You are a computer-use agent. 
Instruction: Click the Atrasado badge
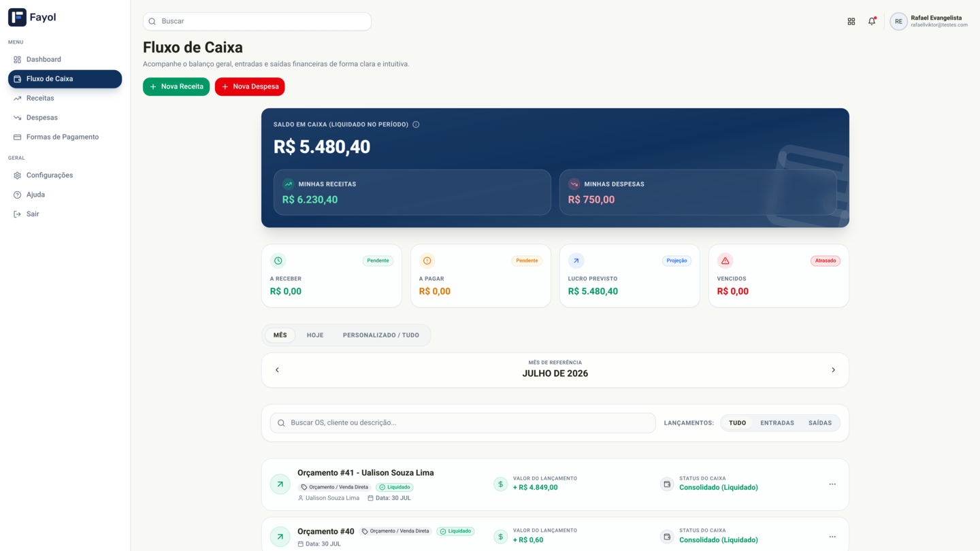pyautogui.click(x=826, y=261)
